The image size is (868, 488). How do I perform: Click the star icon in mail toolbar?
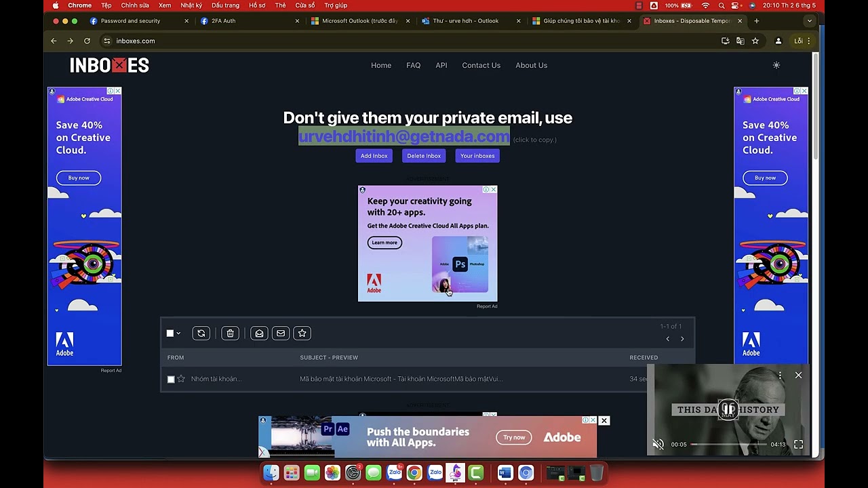click(302, 333)
